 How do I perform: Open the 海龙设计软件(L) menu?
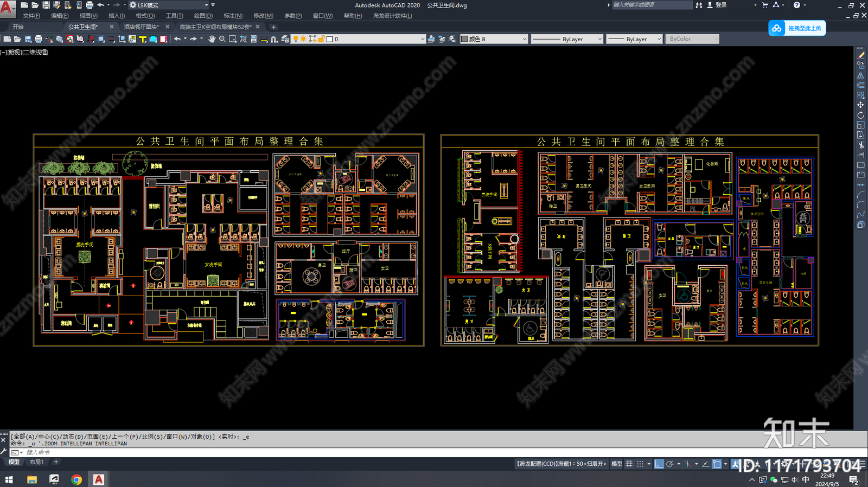coord(392,16)
